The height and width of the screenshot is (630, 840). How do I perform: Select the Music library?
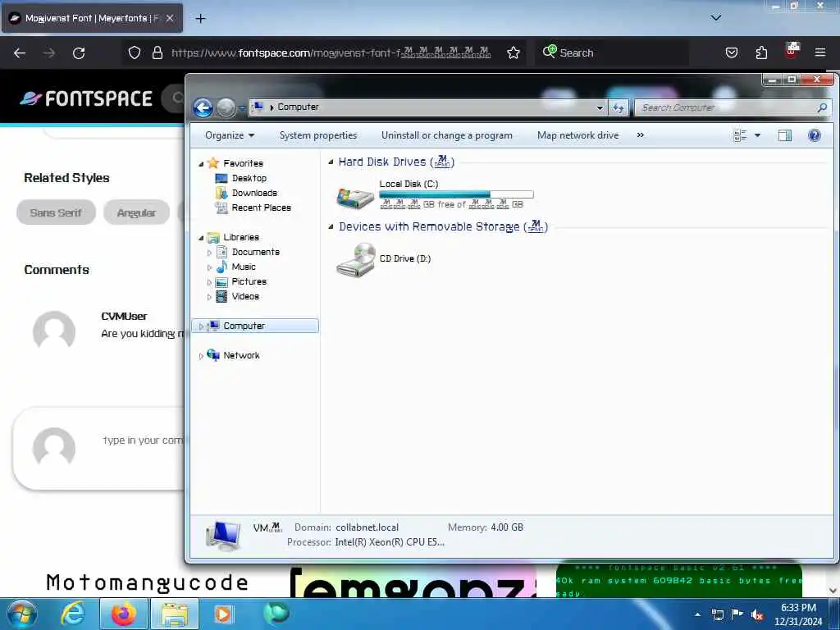[x=243, y=267]
